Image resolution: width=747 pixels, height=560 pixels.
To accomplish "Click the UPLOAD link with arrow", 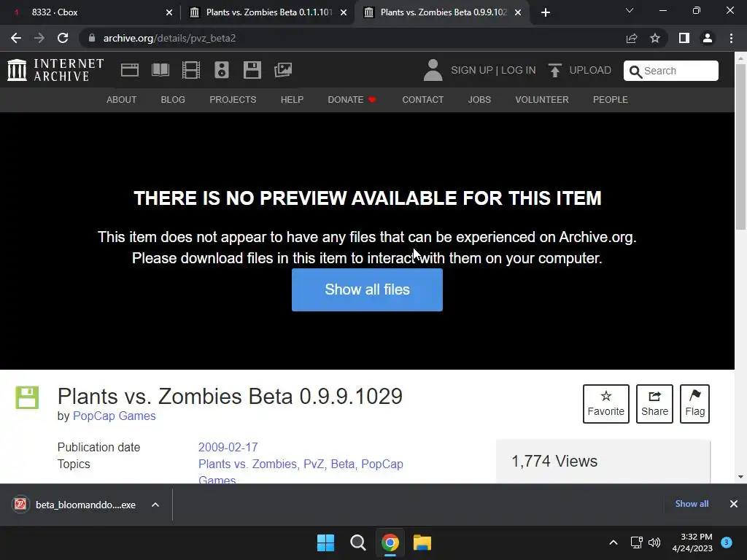I will click(x=579, y=70).
